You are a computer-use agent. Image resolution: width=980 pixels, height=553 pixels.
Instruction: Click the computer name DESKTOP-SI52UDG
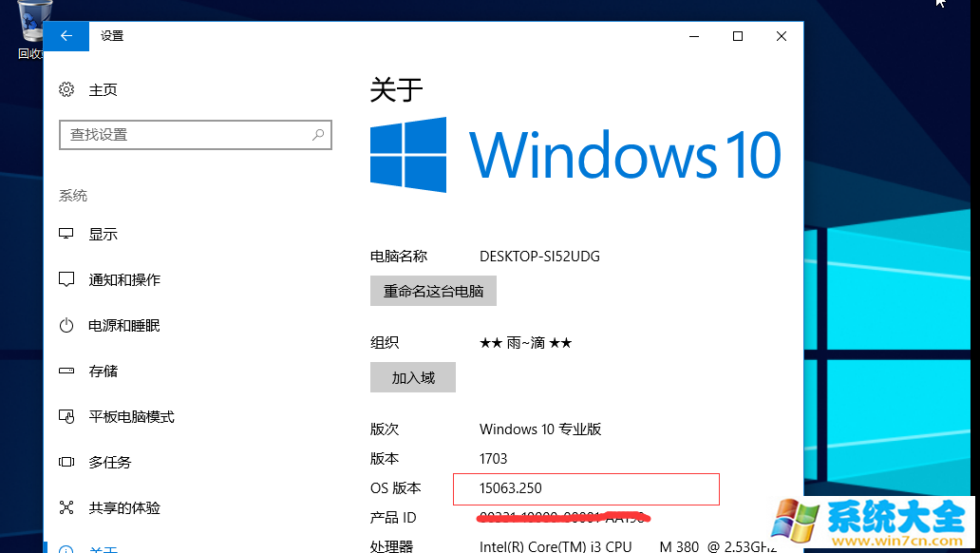pos(539,257)
